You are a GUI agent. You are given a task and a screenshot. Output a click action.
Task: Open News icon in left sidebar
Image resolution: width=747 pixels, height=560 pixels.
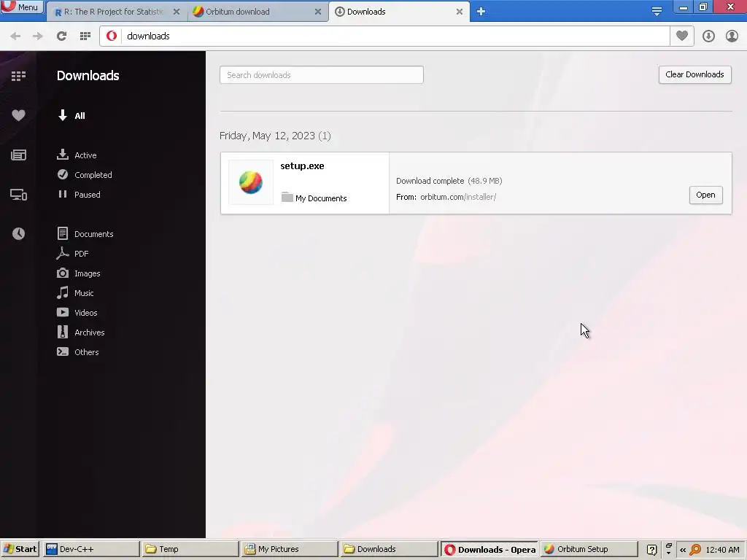point(18,155)
